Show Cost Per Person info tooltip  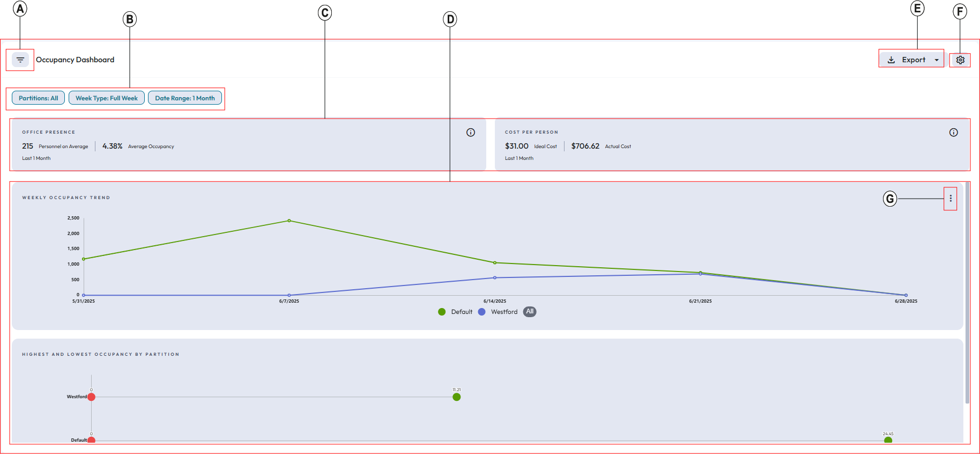coord(953,133)
